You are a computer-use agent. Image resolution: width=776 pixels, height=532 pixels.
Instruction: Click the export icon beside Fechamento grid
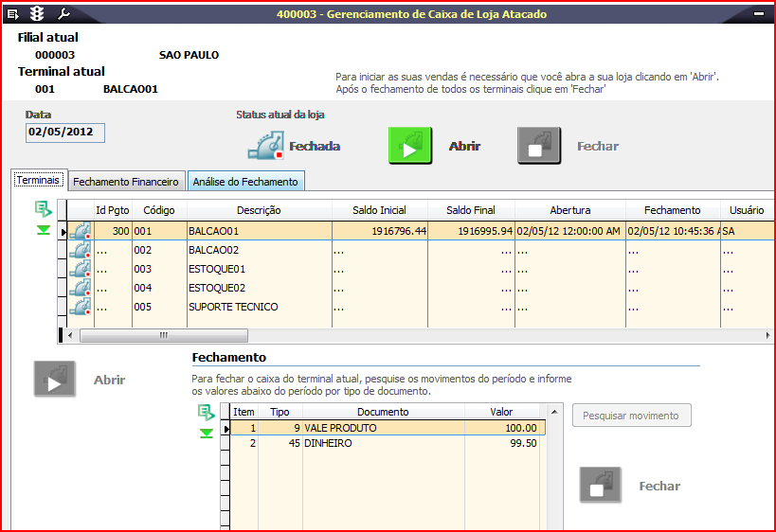[206, 412]
